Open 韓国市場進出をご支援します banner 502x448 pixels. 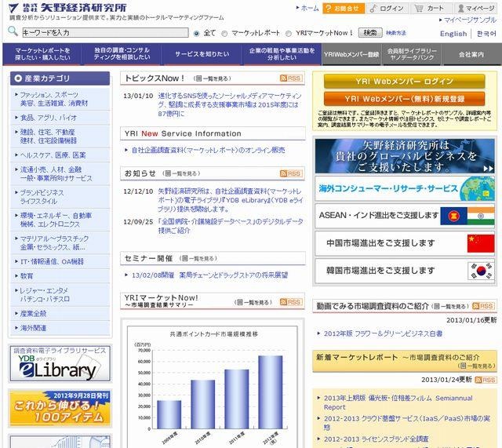[x=405, y=271]
